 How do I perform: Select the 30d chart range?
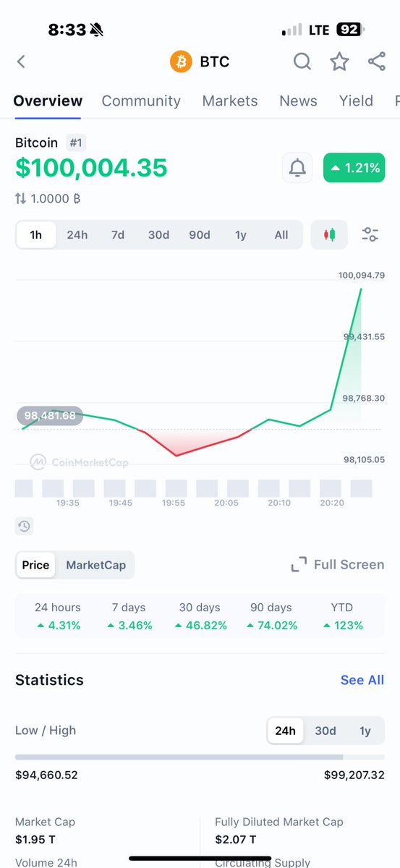tap(158, 235)
